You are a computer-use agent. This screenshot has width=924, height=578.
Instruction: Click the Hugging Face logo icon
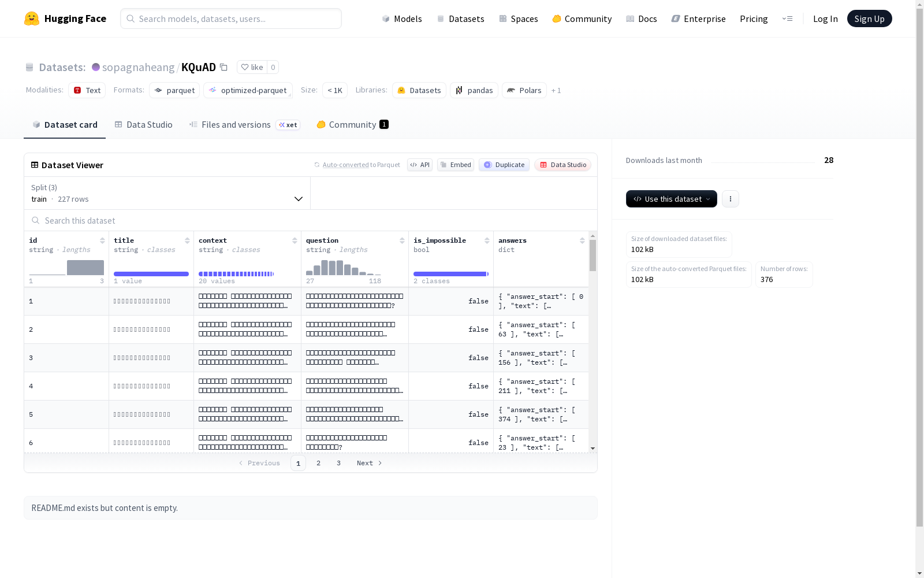[x=32, y=18]
